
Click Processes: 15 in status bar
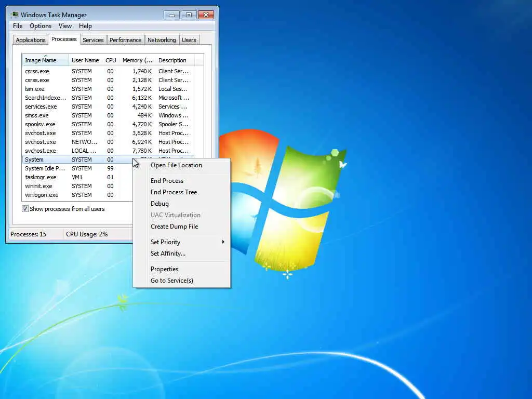coord(28,234)
